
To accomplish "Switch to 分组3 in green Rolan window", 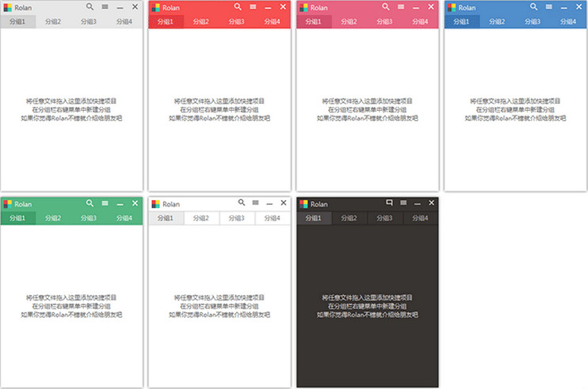I will pos(89,218).
